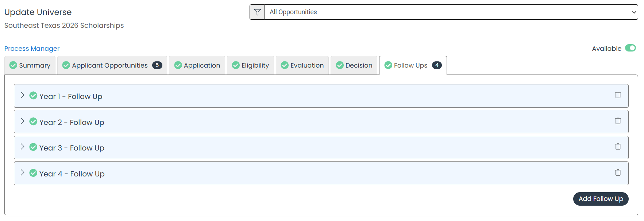
Task: Go to the Eligibility tab
Action: point(250,65)
